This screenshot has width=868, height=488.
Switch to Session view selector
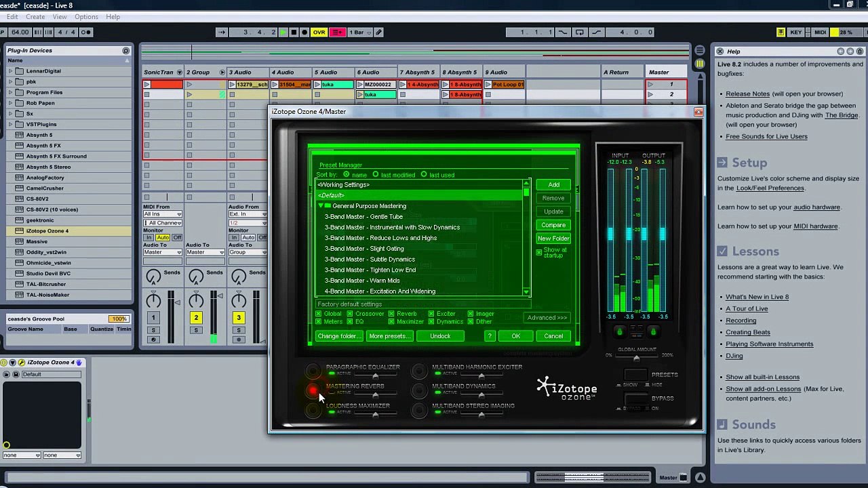[699, 63]
